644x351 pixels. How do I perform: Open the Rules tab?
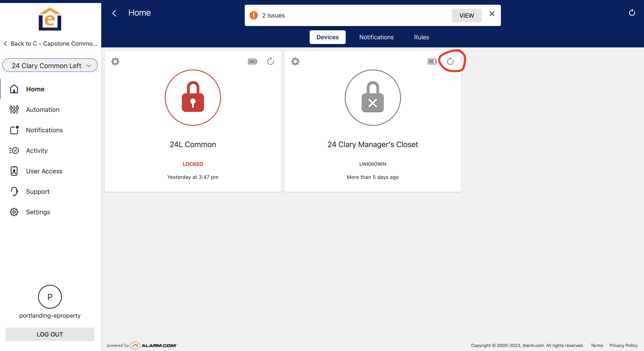pyautogui.click(x=421, y=37)
